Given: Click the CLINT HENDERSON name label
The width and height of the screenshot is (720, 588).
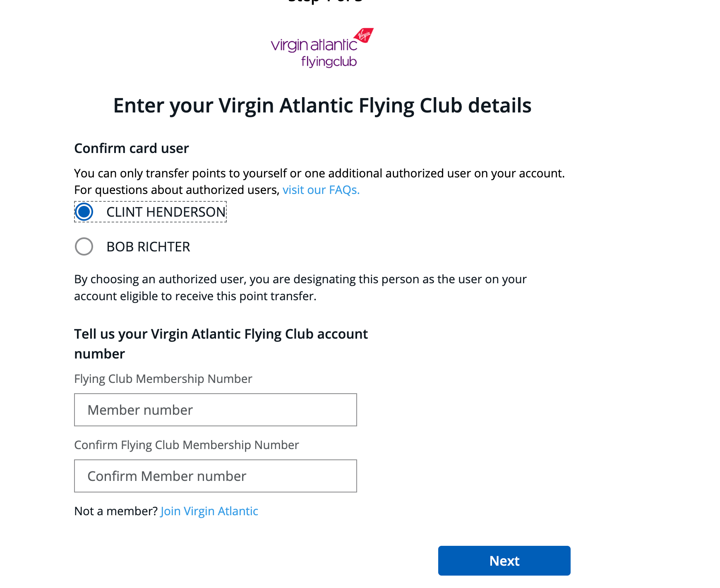Looking at the screenshot, I should 166,212.
